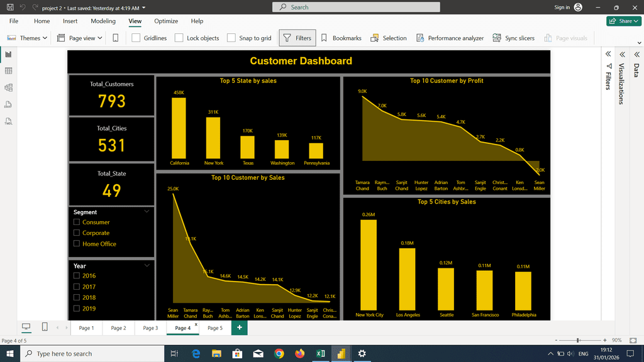Tick the Consumer segment checkbox
Image resolution: width=644 pixels, height=362 pixels.
(x=77, y=222)
